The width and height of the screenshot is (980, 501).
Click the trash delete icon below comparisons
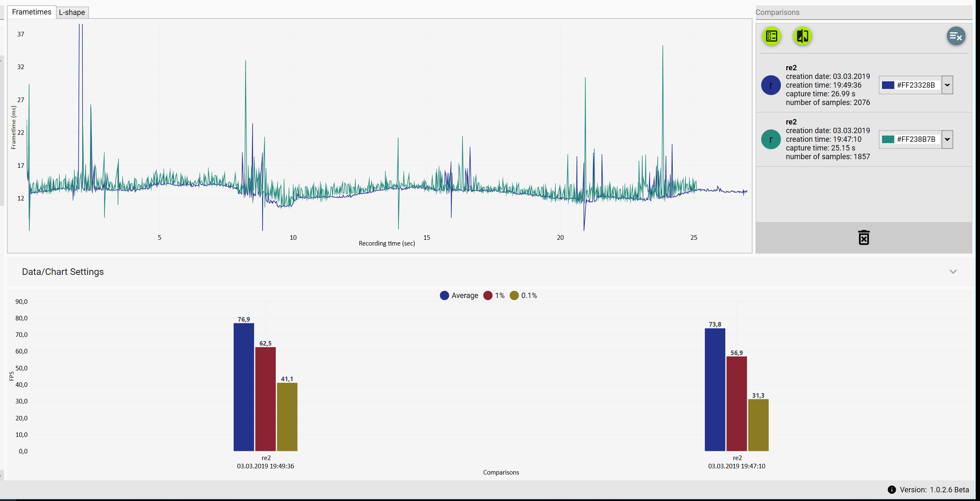coord(864,238)
